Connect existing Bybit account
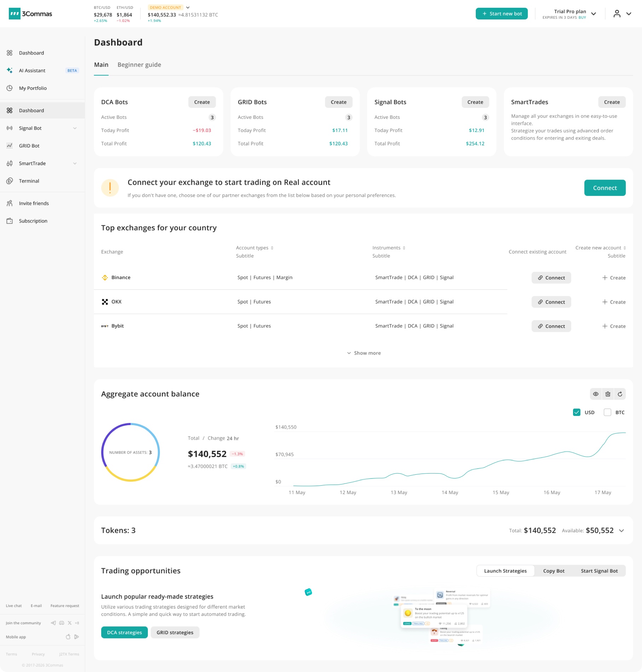Image resolution: width=642 pixels, height=672 pixels. click(x=551, y=326)
